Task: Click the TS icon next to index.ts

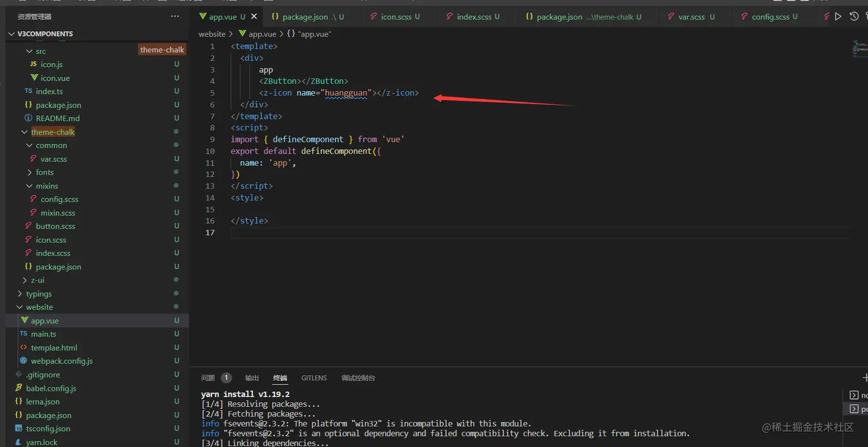Action: [28, 91]
